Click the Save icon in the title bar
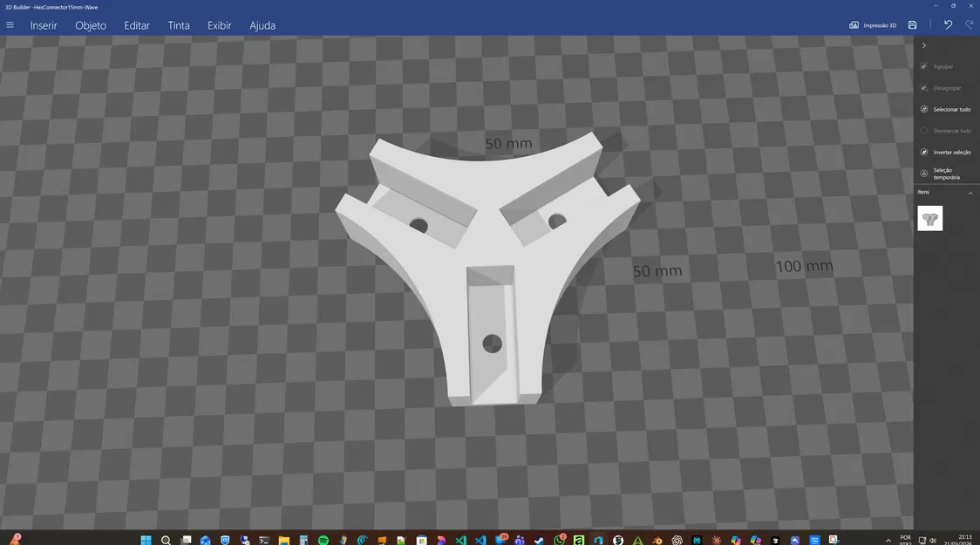Screen dimensions: 980x545 tap(912, 25)
